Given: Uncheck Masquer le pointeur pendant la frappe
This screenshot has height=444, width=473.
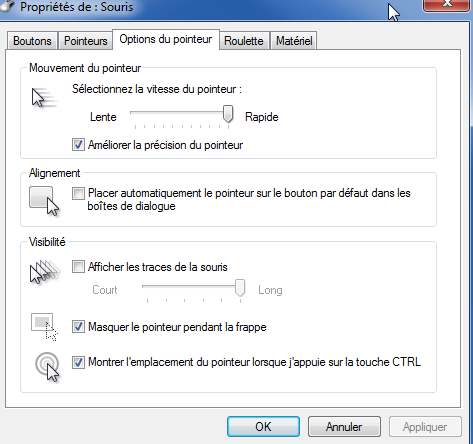Looking at the screenshot, I should pos(78,327).
